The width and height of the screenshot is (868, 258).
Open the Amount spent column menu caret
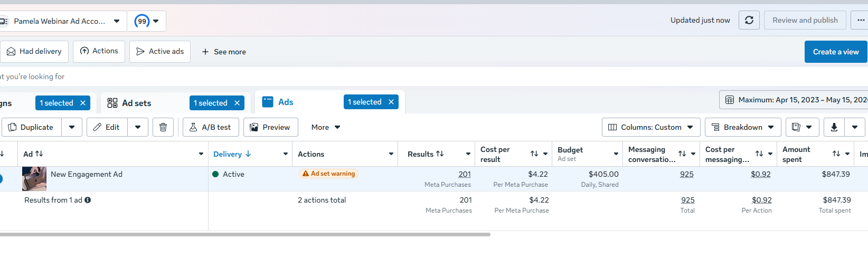point(847,154)
